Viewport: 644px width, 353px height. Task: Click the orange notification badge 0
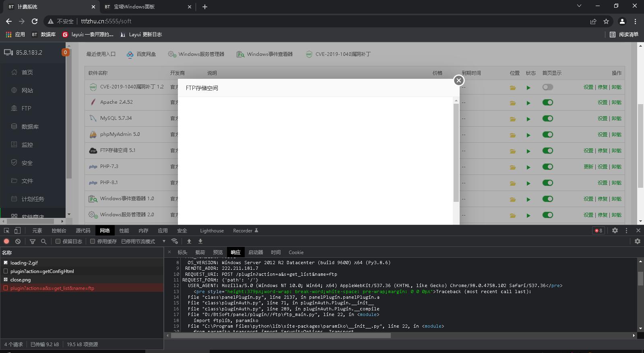(65, 52)
